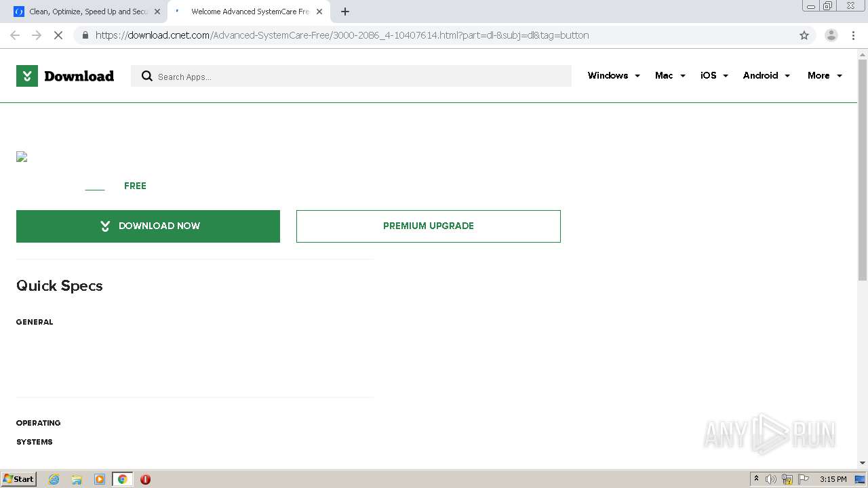Viewport: 868px width, 488px height.
Task: Click scrollbar down arrow
Action: tap(863, 463)
